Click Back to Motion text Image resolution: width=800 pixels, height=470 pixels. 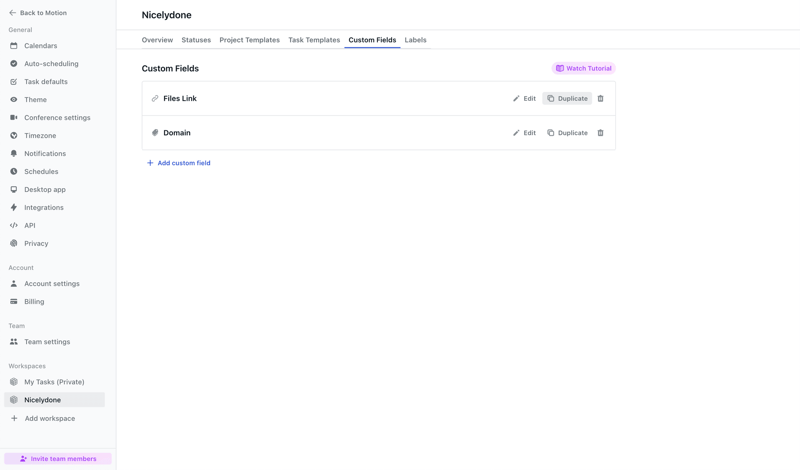pos(43,13)
